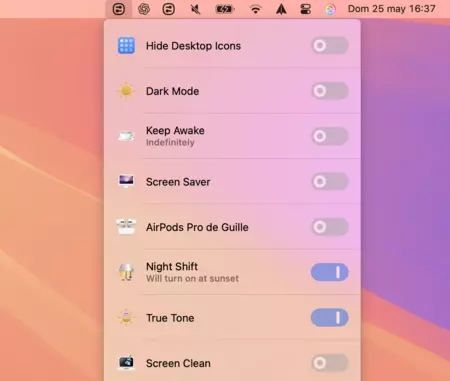Click the "True Tone" label
Viewport: 450px width, 381px height.
tap(170, 318)
